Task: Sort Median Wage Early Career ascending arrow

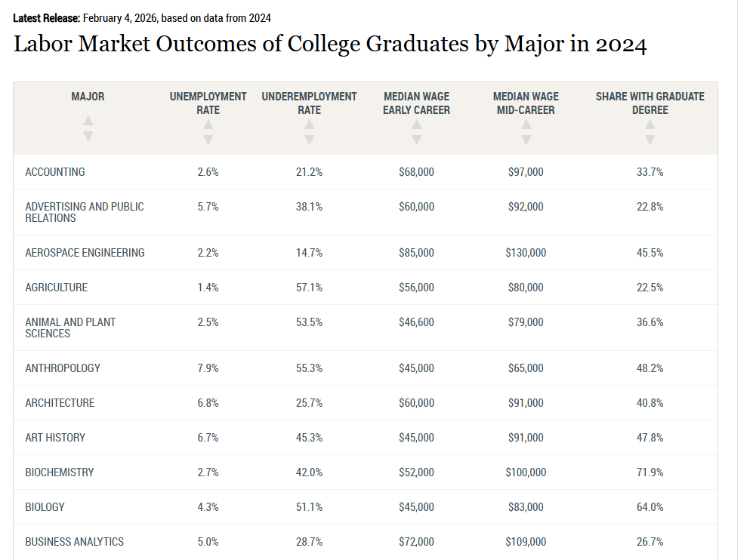Action: click(x=416, y=125)
